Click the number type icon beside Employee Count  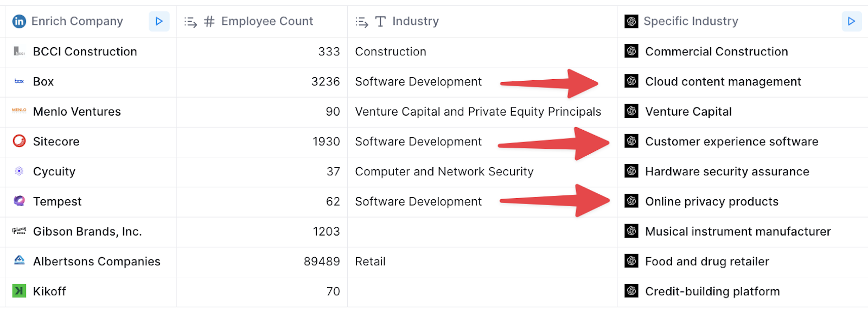coord(209,22)
